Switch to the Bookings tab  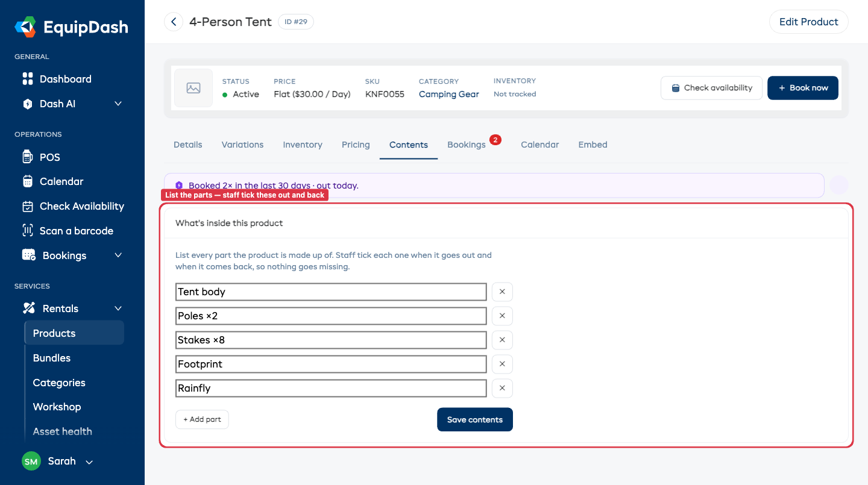click(x=467, y=145)
